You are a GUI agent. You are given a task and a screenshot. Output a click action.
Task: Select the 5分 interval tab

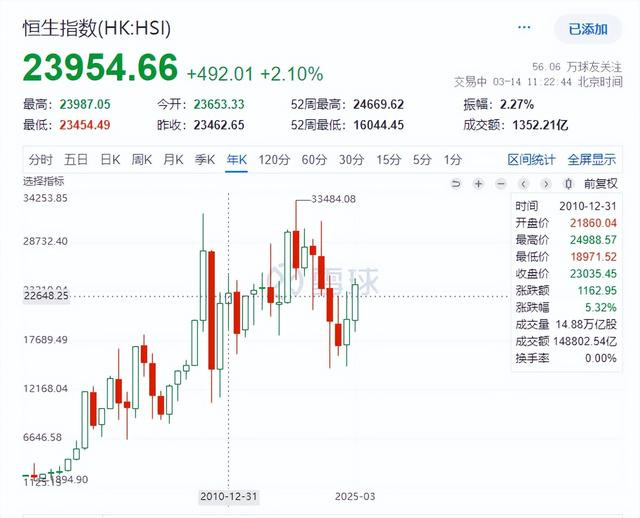click(422, 160)
